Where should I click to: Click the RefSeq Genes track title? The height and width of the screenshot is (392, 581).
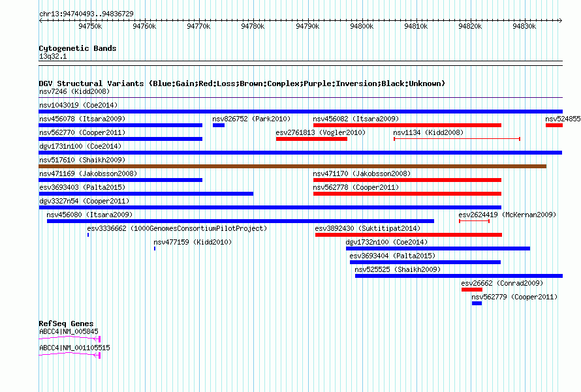click(66, 324)
